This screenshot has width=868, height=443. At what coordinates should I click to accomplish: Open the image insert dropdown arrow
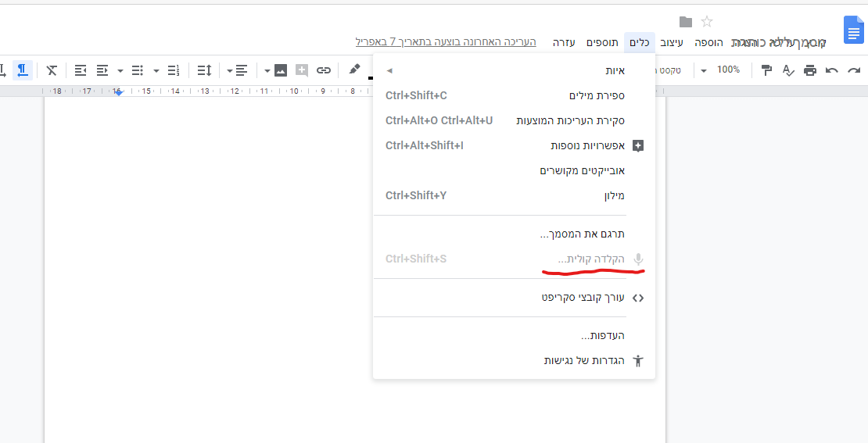[x=267, y=71]
